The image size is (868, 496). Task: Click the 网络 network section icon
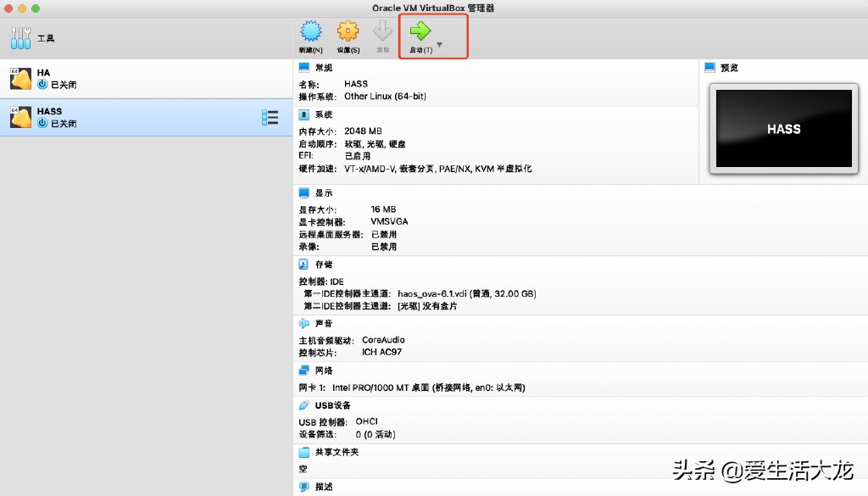point(304,370)
